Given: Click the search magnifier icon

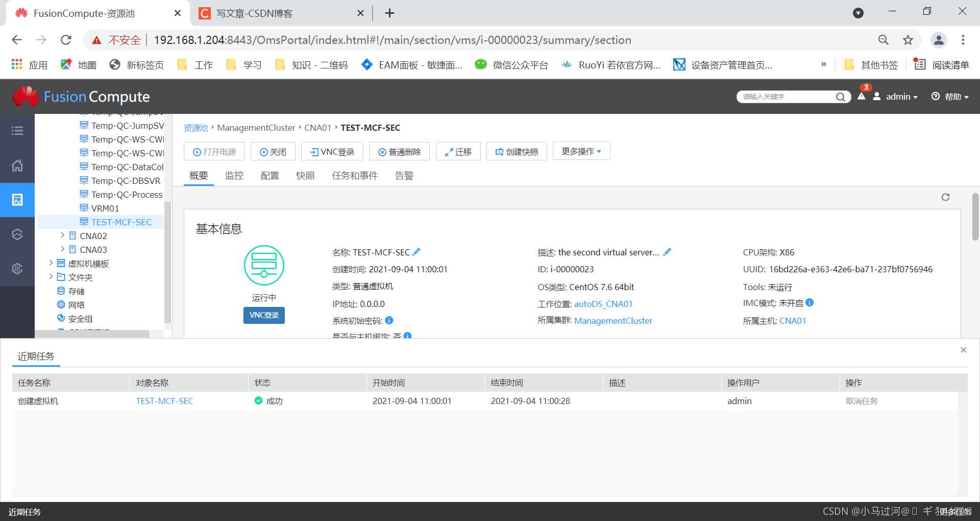Looking at the screenshot, I should click(x=841, y=97).
